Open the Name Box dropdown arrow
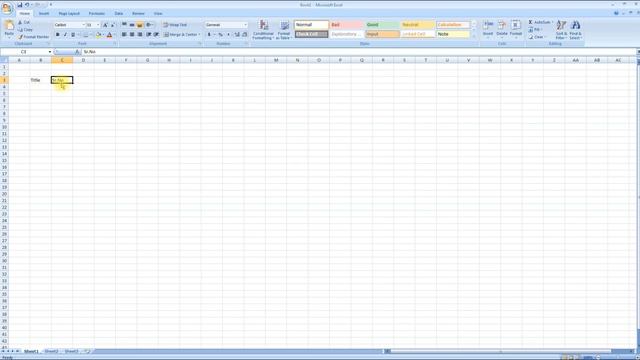Viewport: 640px width, 360px height. [x=50, y=52]
